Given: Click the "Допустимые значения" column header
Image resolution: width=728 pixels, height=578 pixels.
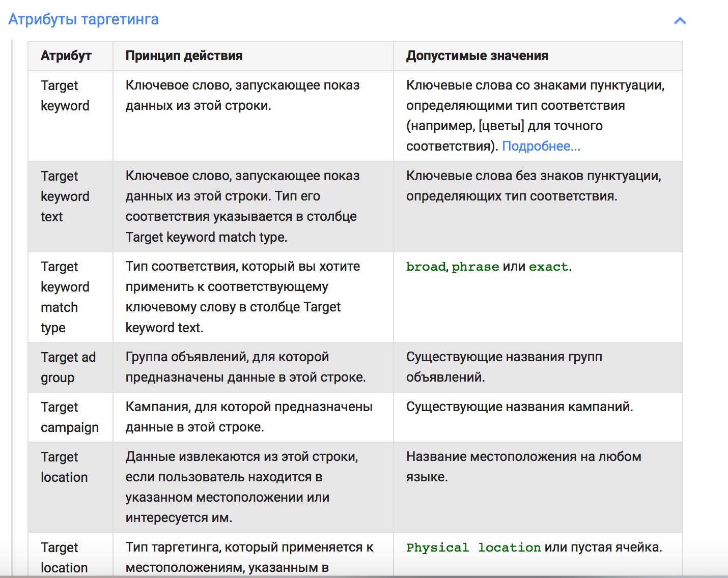Looking at the screenshot, I should 477,55.
